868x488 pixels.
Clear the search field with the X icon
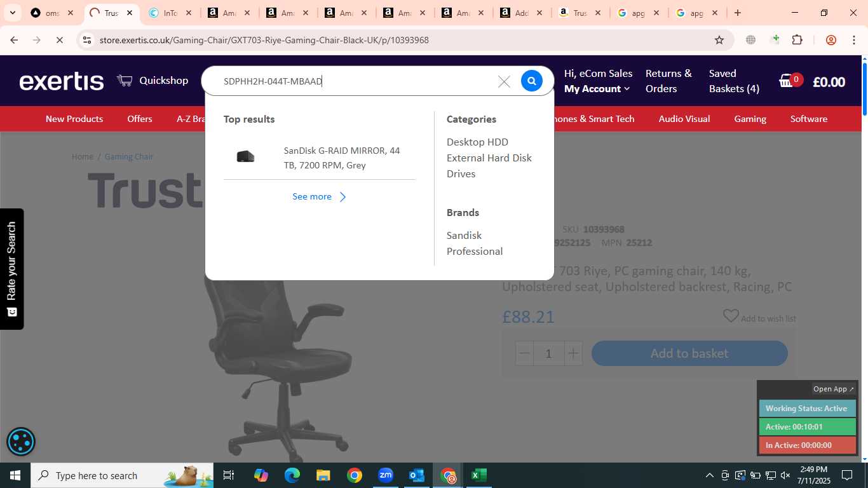pyautogui.click(x=504, y=81)
